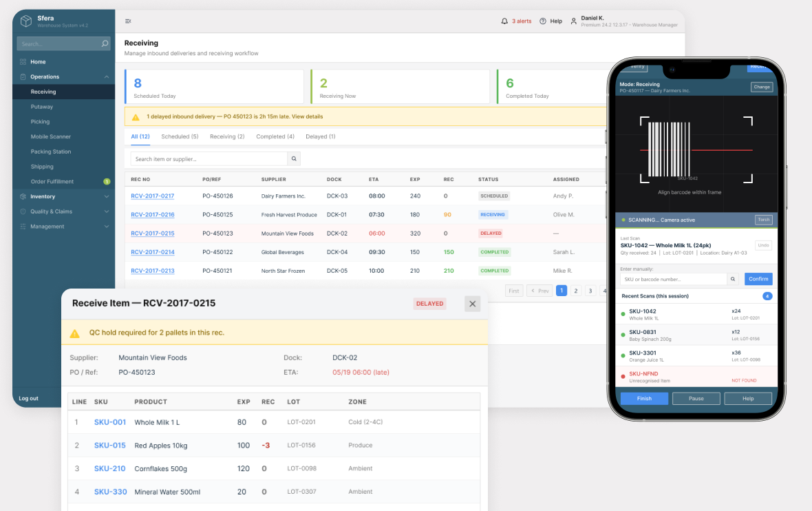Select the SKU-NFND unrecognised item scan
Screen dimensions: 812x511
[x=696, y=376]
